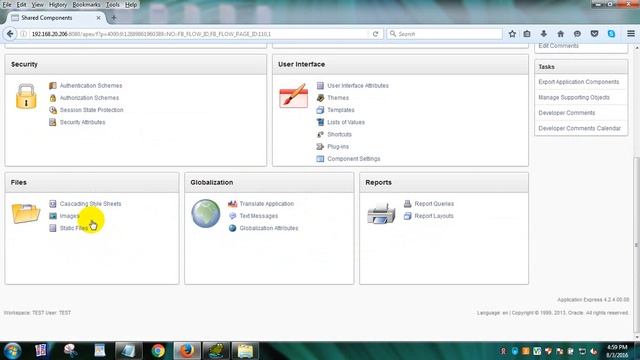640x360 pixels.
Task: Open the Help menu
Action: point(131,5)
